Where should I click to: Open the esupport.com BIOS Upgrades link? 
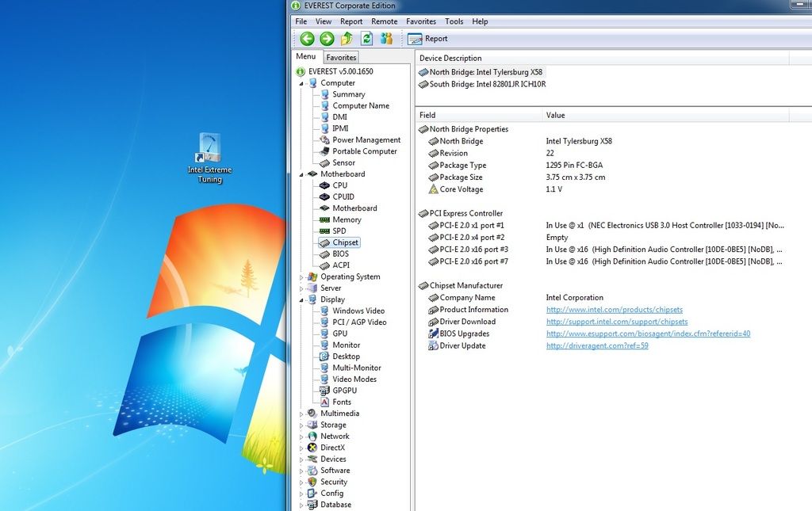[648, 334]
